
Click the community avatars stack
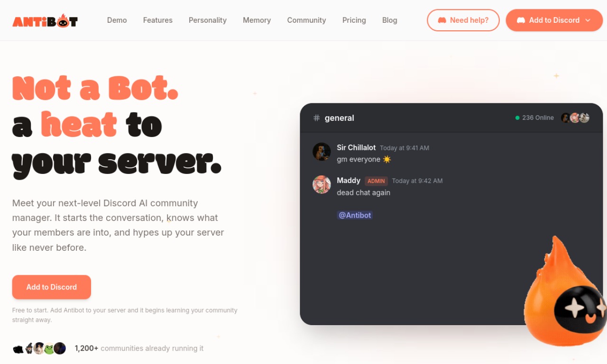(x=39, y=348)
